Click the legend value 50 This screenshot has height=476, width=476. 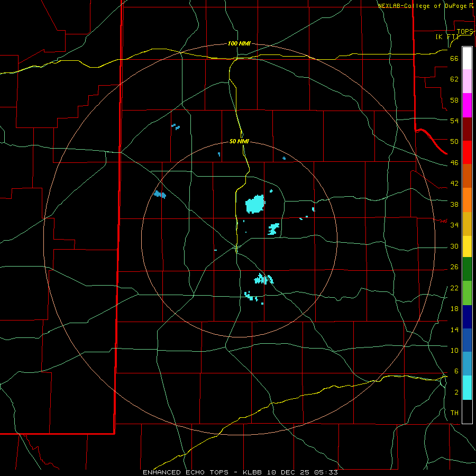pyautogui.click(x=454, y=141)
